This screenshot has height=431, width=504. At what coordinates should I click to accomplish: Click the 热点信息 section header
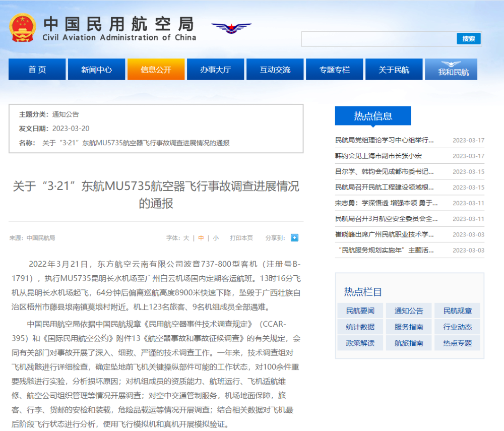pos(373,116)
